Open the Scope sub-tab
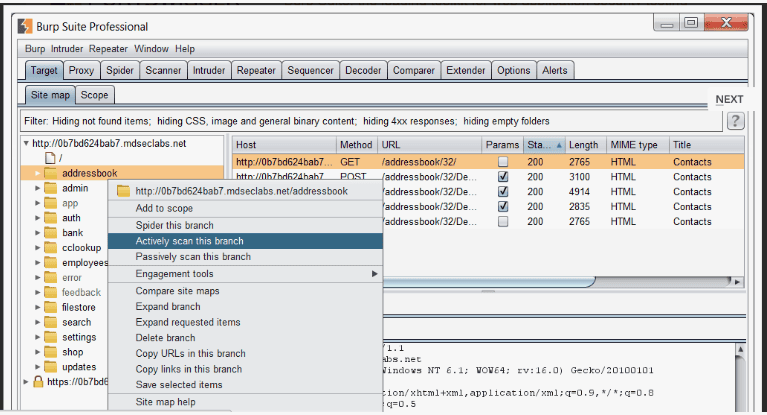This screenshot has height=415, width=767. coord(94,95)
